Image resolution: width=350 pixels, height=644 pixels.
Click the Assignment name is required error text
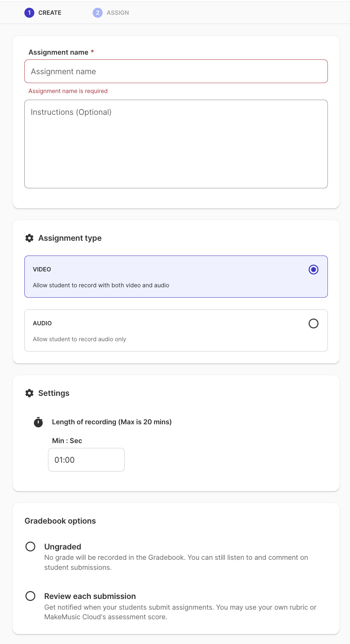pos(68,91)
